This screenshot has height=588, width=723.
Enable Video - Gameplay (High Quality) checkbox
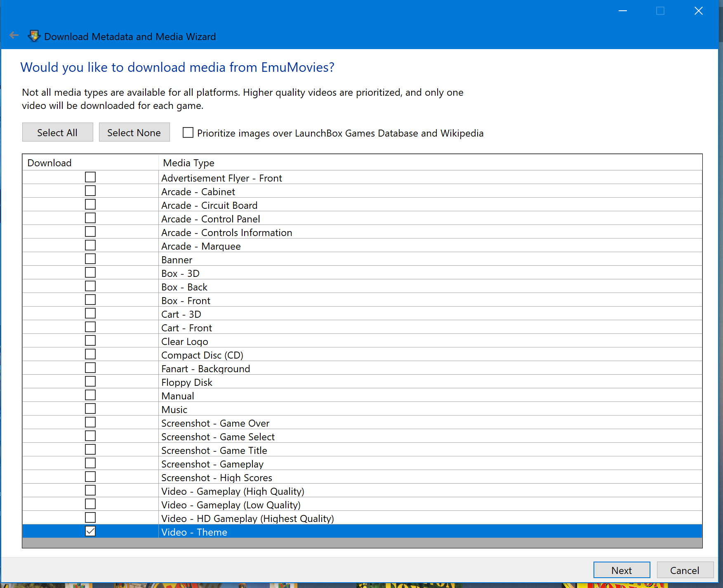(90, 490)
